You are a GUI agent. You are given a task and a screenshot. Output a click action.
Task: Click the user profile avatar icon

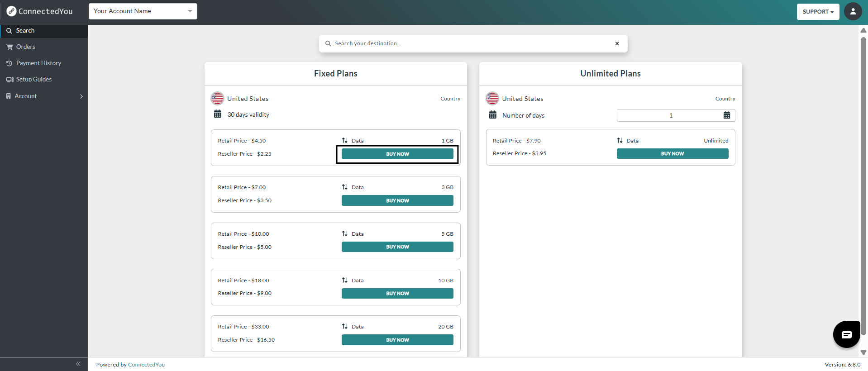pos(853,12)
